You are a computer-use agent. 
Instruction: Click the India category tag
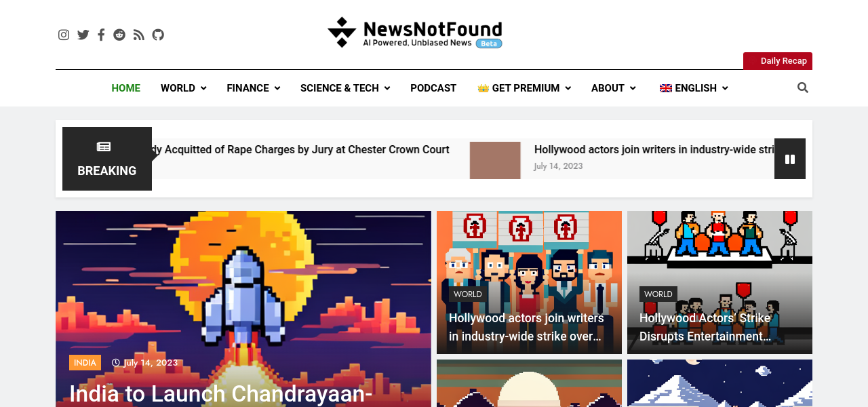(x=85, y=363)
